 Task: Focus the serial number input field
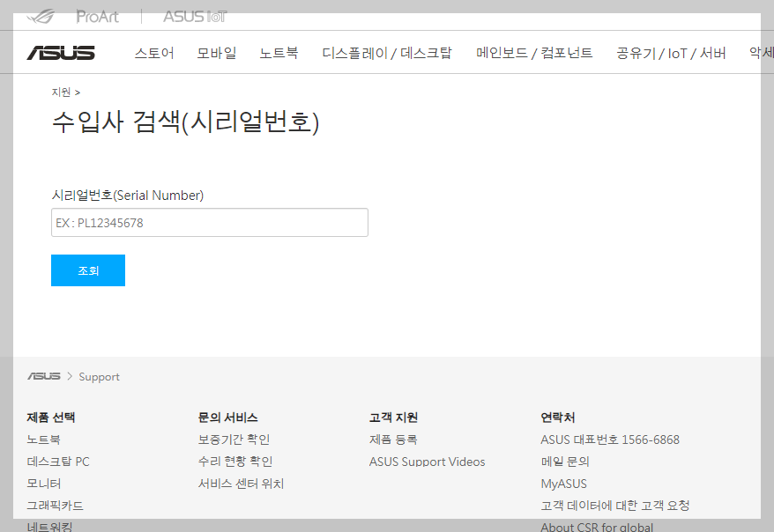pyautogui.click(x=210, y=222)
